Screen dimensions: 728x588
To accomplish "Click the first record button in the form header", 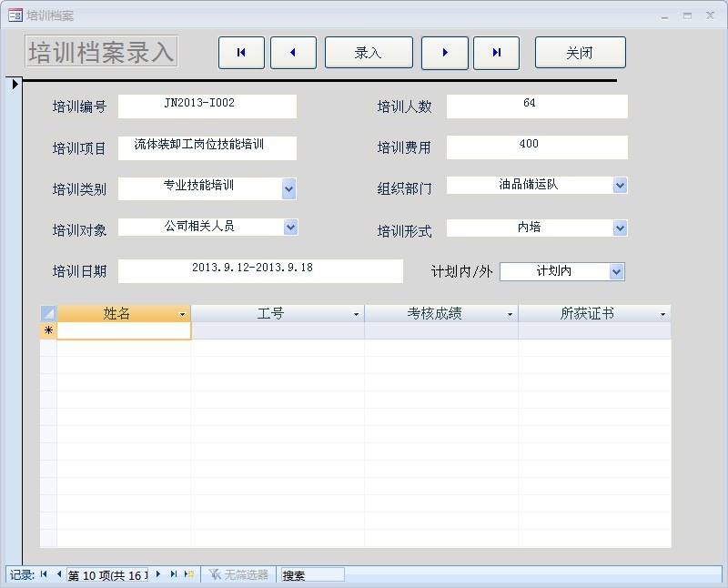I will pyautogui.click(x=241, y=53).
